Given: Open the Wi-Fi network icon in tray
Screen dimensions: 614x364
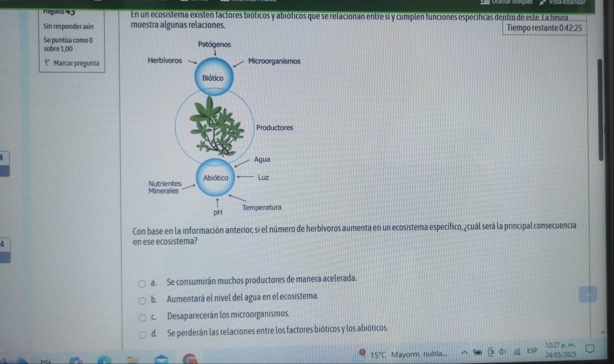Looking at the screenshot, I should coord(517,351).
